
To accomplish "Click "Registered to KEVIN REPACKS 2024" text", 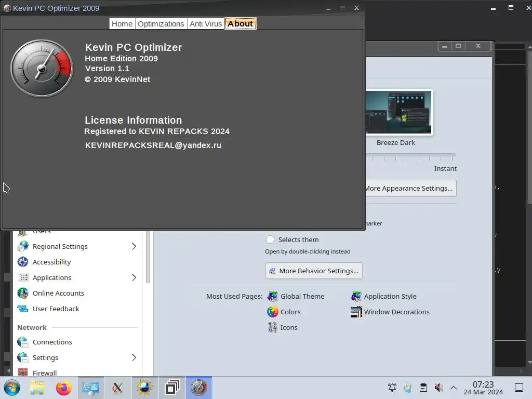I will [157, 131].
